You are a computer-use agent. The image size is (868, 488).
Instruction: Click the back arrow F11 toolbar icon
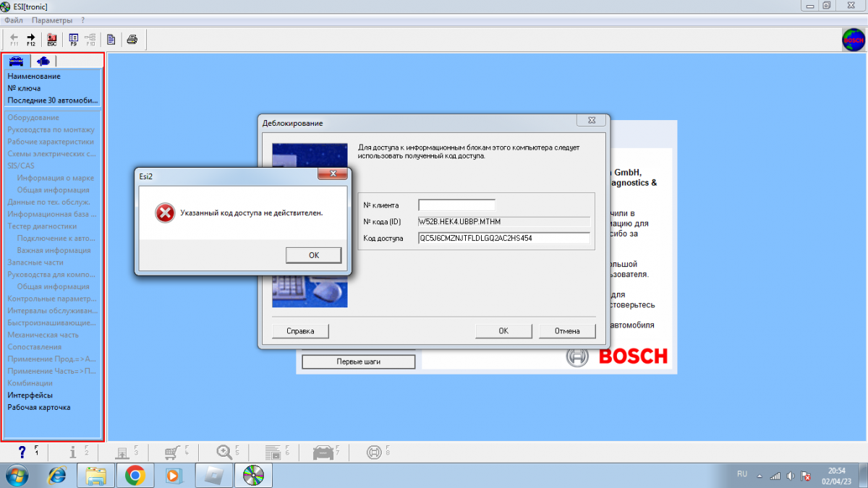click(14, 39)
